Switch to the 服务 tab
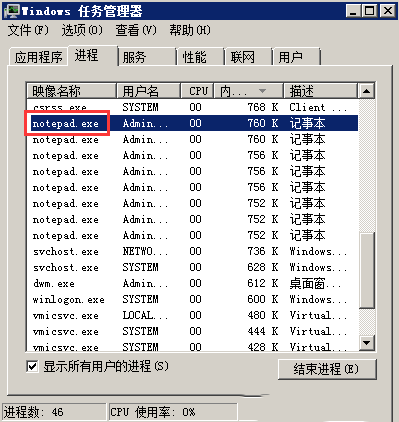 [147, 57]
